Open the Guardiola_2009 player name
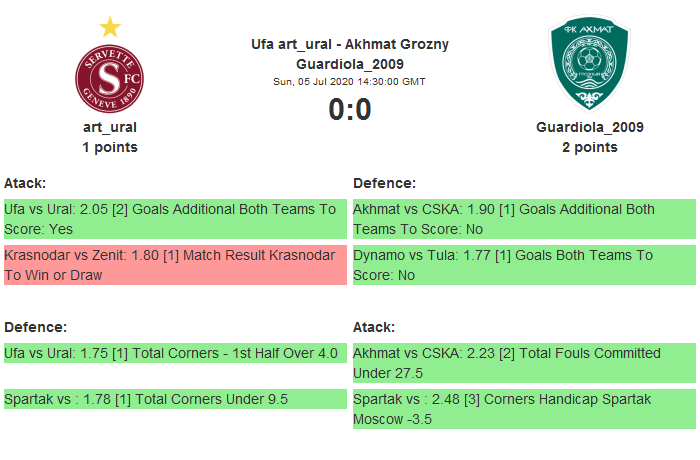 click(x=589, y=127)
